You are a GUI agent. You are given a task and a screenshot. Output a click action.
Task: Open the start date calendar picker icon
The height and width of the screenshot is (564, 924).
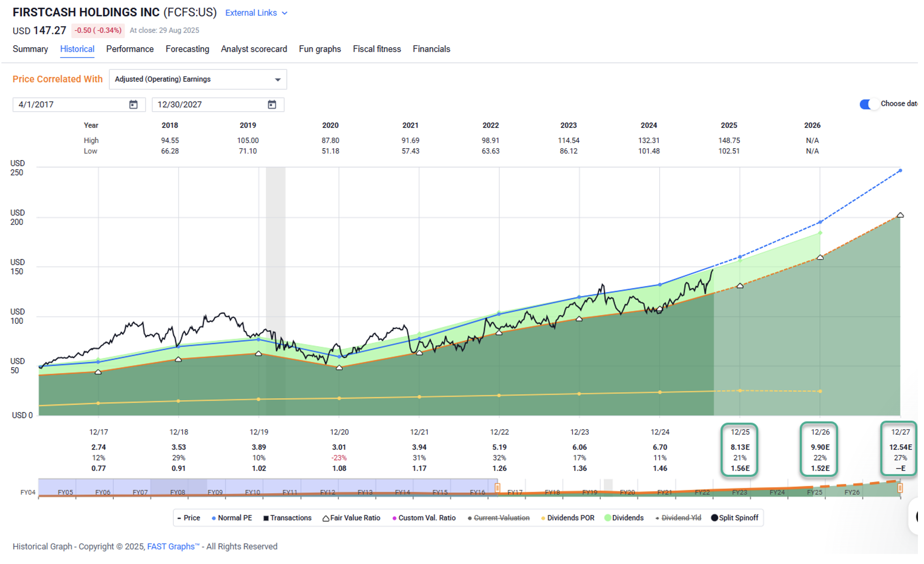tap(134, 105)
